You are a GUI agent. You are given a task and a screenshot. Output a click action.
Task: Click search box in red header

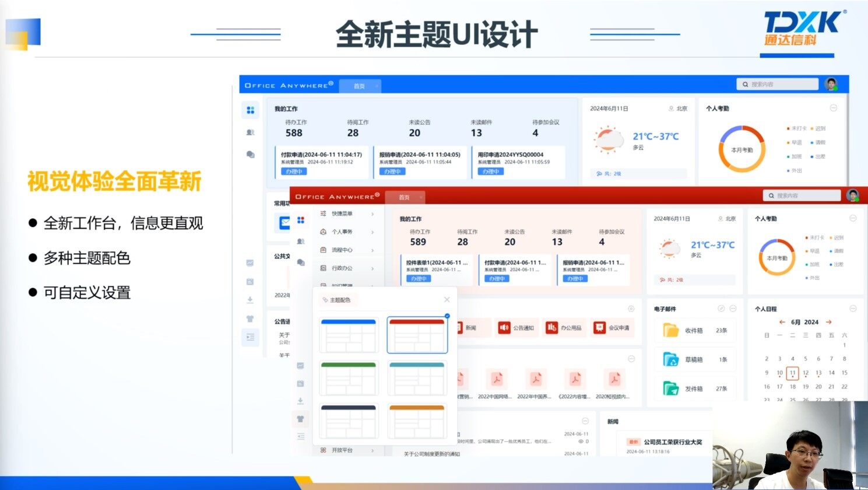[x=802, y=196]
